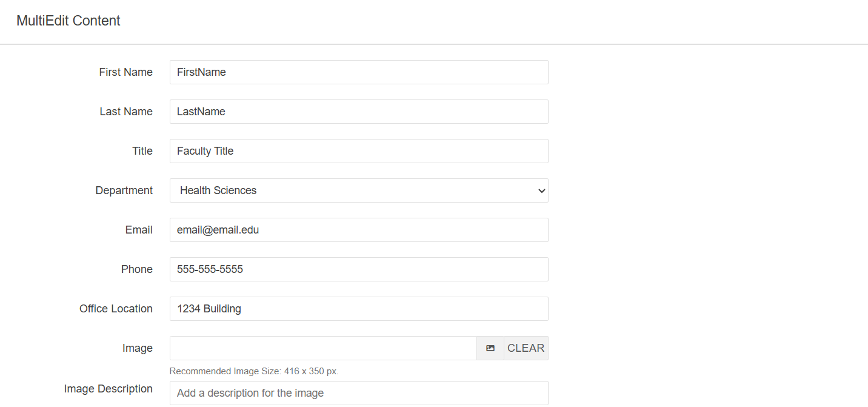Click the 1234 Building input field
868x407 pixels.
(x=359, y=309)
